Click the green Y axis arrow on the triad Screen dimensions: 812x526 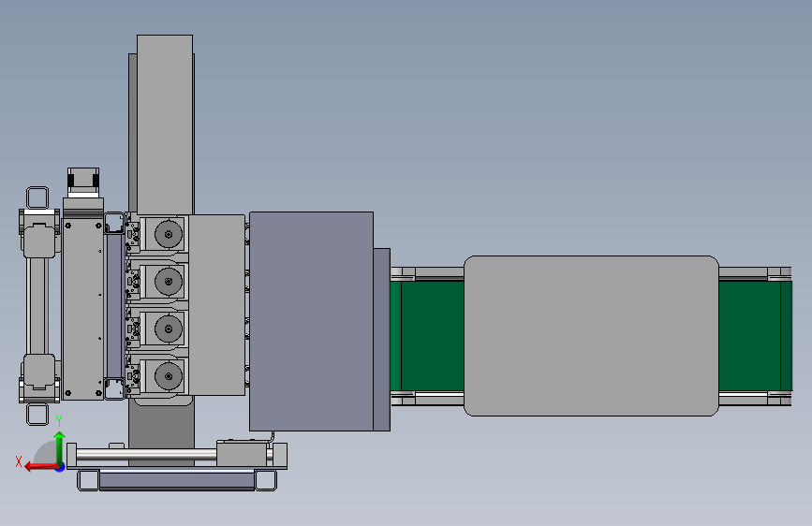coord(60,447)
